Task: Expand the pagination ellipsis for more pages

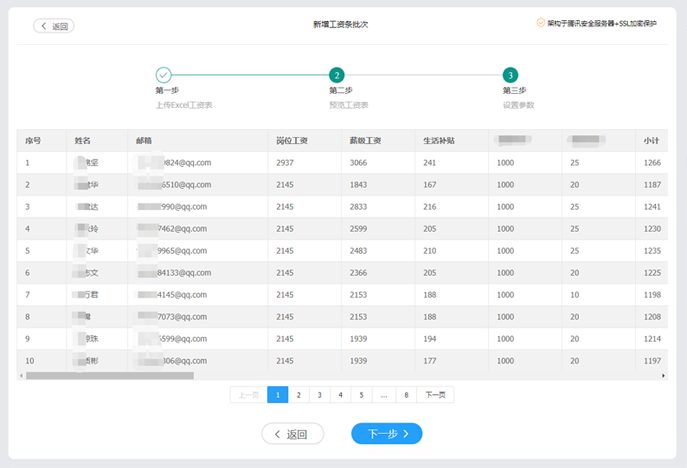Action: [x=384, y=395]
